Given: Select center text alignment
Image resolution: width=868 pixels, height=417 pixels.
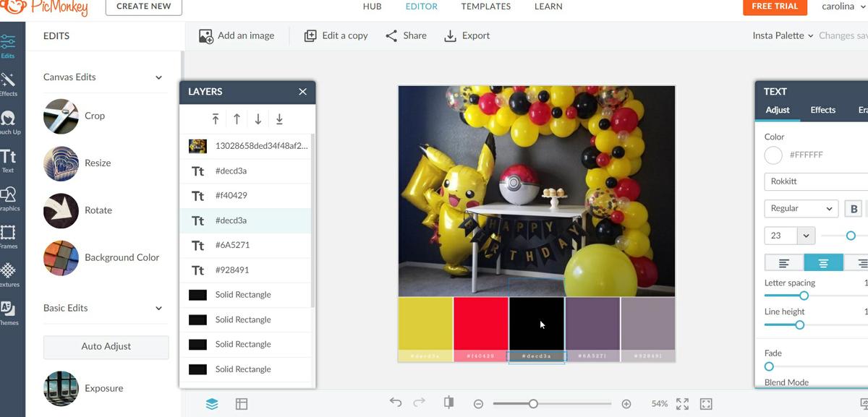Looking at the screenshot, I should [823, 263].
